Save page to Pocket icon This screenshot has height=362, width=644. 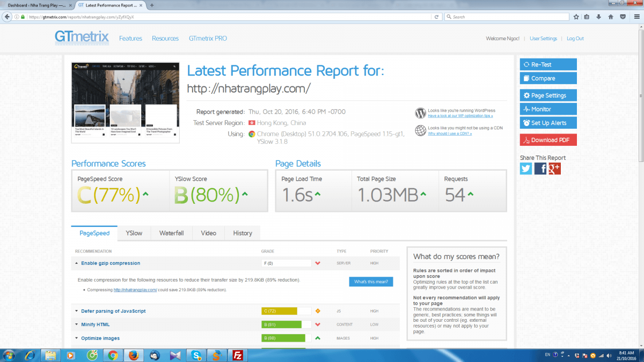click(623, 17)
